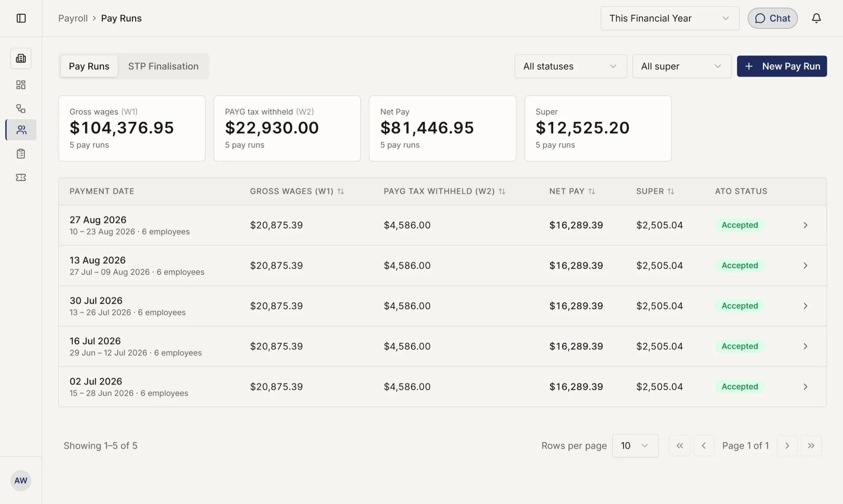Click Accepted badge for 16 Jul 2026
This screenshot has width=843, height=504.
click(x=740, y=346)
